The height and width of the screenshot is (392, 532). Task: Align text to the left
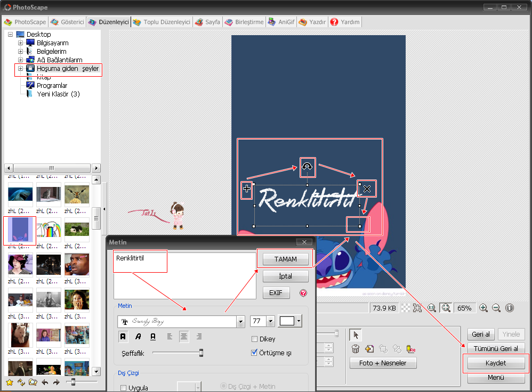coord(170,337)
